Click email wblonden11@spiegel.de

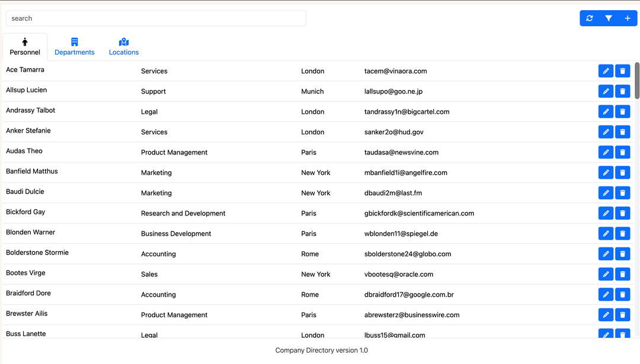[401, 234]
